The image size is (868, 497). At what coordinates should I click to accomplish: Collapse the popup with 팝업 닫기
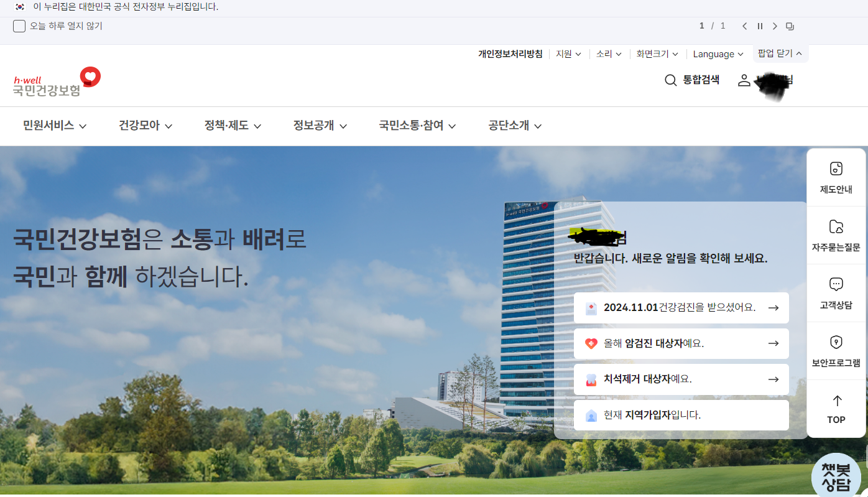click(x=780, y=53)
